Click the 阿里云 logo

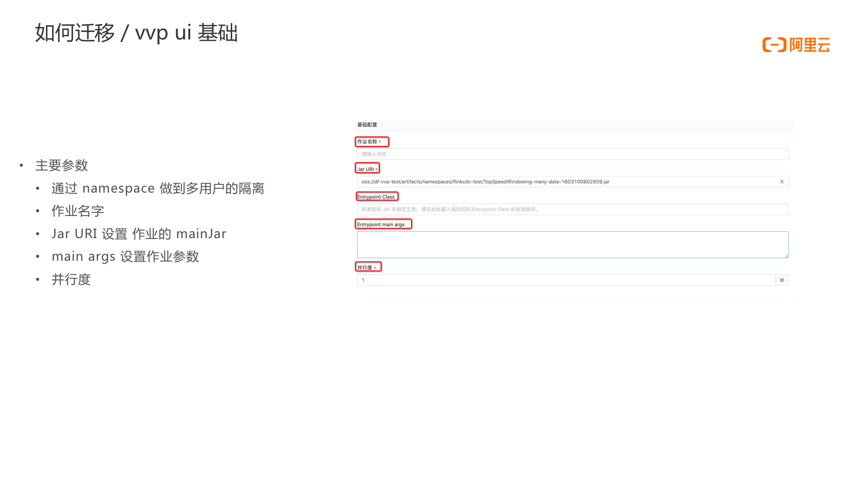click(x=796, y=45)
